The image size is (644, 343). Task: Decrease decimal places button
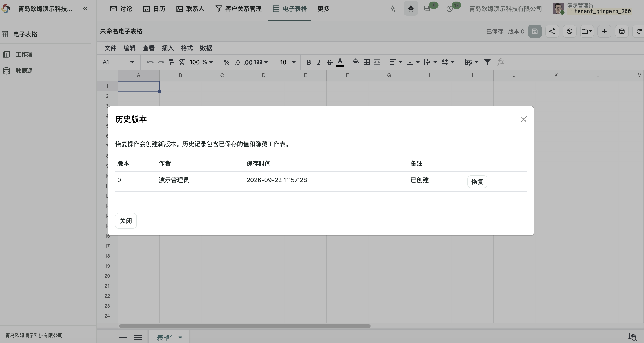pos(237,62)
